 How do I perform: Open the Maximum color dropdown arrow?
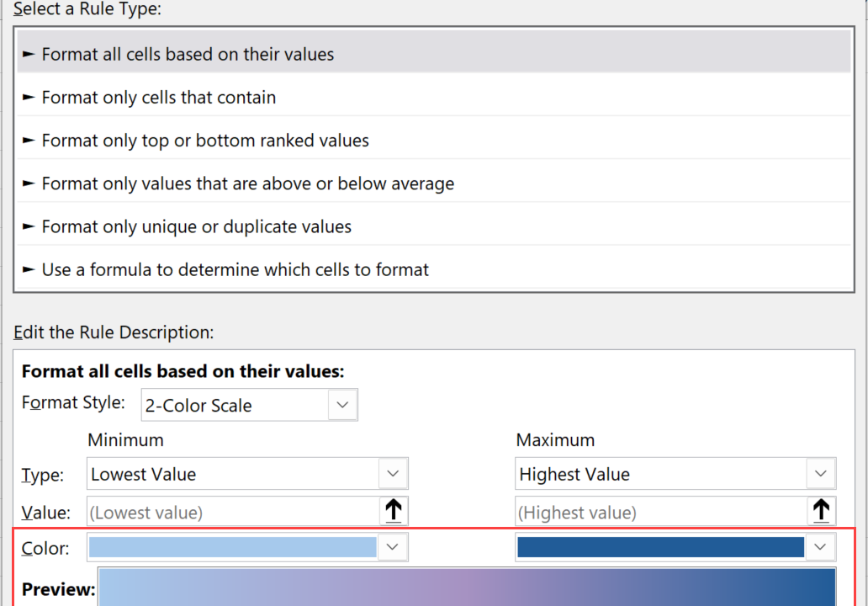[x=821, y=547]
